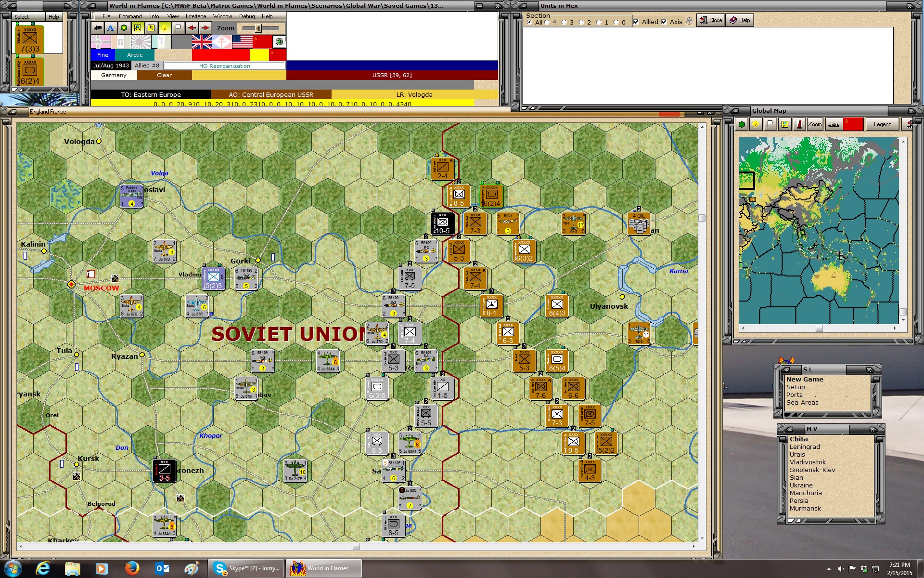Click the yellow unit icon in Global Map toolbar
Viewport: 924px width, 578px height.
[785, 124]
